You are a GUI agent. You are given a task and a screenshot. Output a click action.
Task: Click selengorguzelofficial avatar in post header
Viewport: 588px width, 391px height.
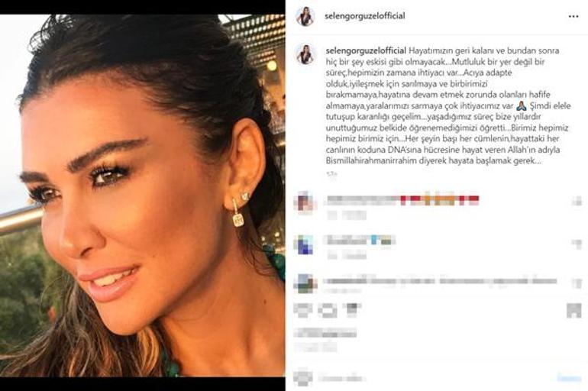coord(305,16)
